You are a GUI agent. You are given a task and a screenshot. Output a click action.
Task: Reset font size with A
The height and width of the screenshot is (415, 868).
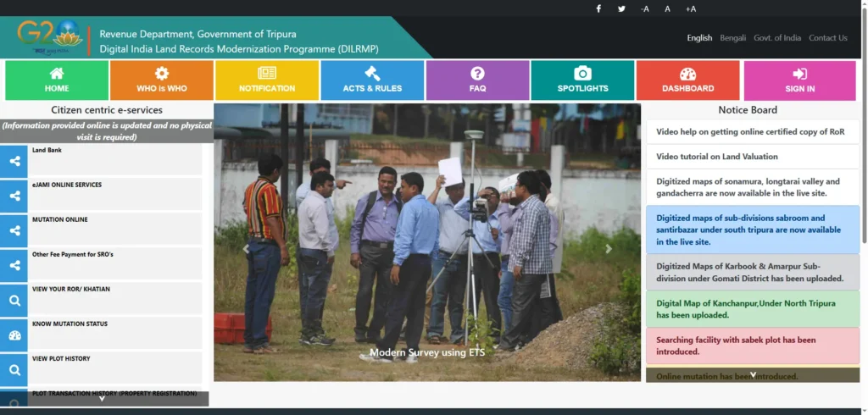click(x=668, y=8)
